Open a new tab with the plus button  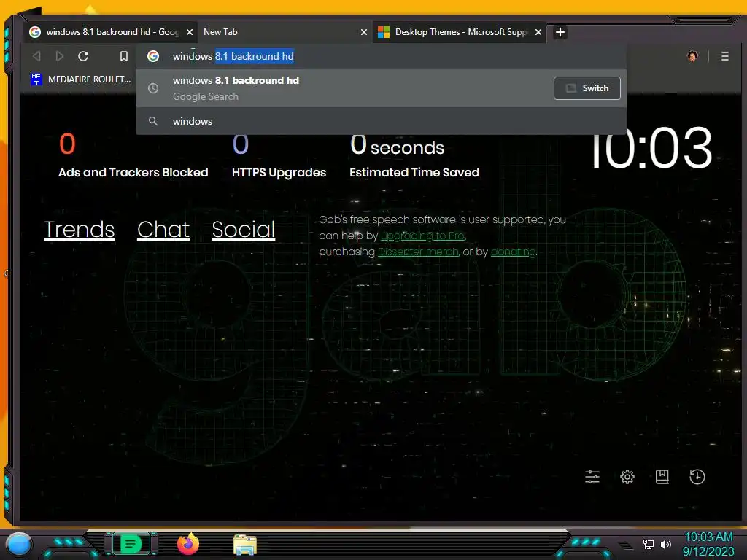click(x=560, y=32)
